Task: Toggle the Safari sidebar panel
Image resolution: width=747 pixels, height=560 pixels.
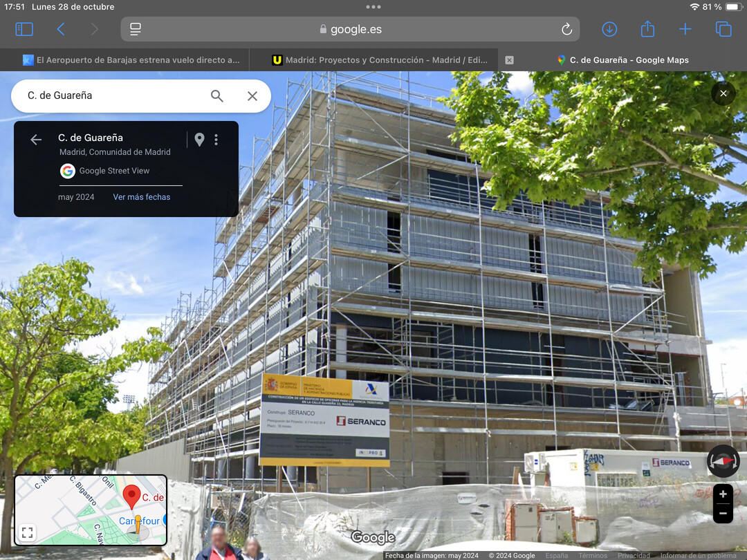Action: (24, 29)
